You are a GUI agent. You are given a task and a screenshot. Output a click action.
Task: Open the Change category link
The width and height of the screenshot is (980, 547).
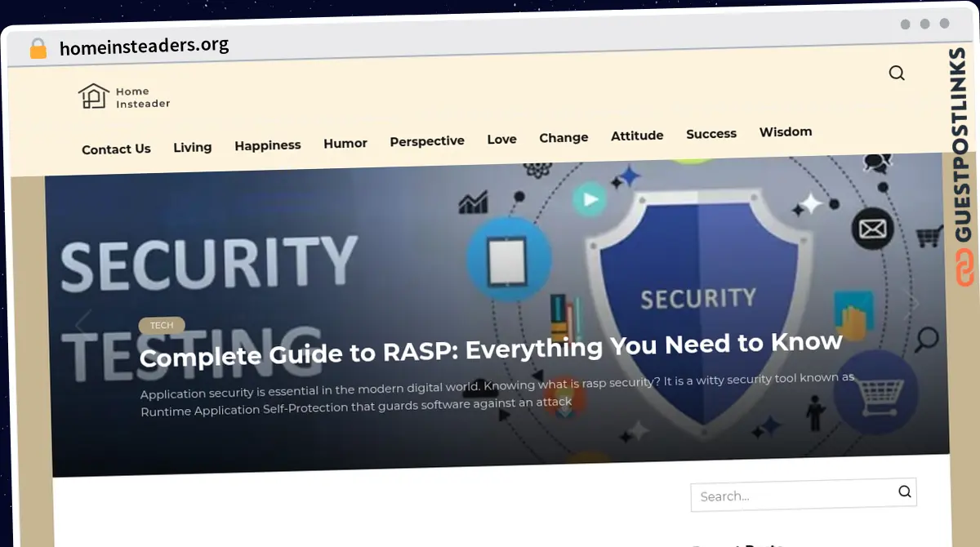click(563, 138)
